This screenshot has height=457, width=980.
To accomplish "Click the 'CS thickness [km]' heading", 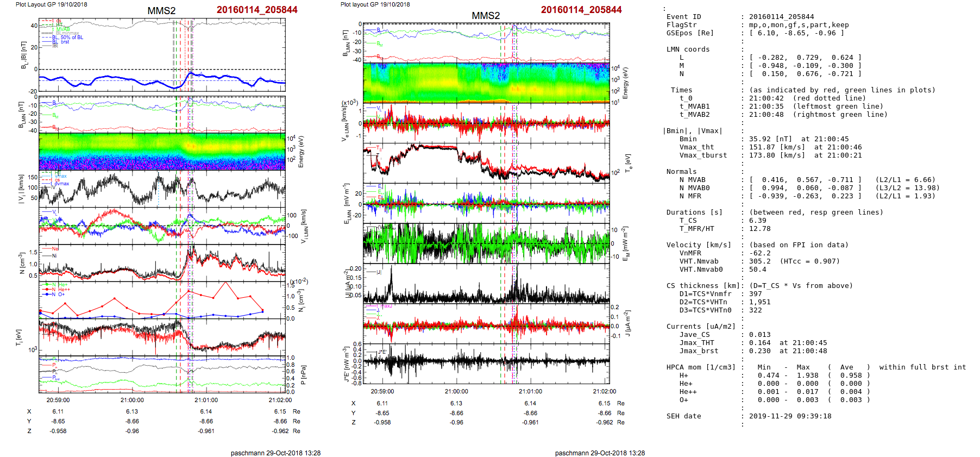I will (x=703, y=286).
